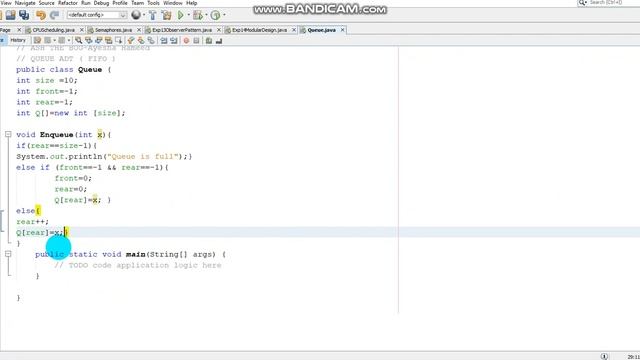
Task: Switch to the History editor view
Action: point(18,40)
